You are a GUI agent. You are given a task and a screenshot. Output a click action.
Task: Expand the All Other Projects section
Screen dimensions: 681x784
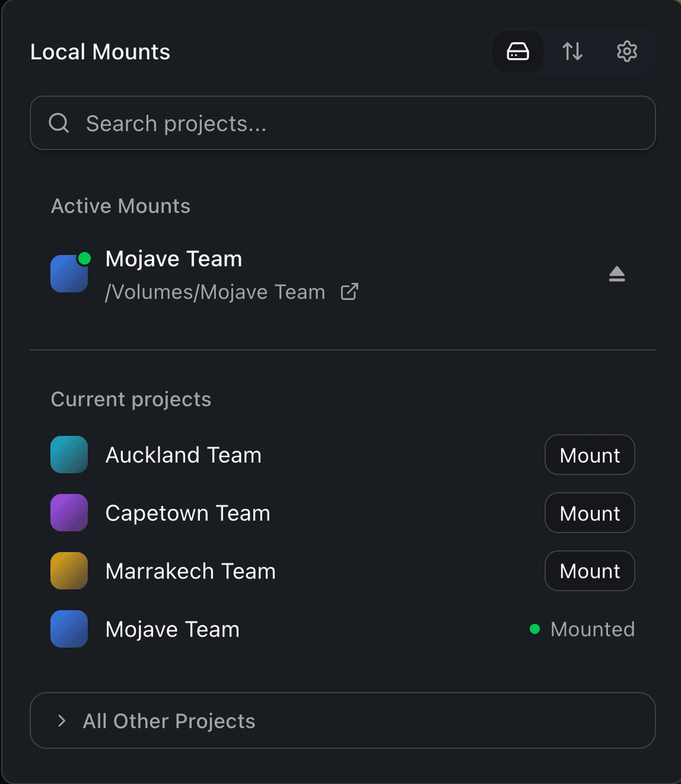168,720
